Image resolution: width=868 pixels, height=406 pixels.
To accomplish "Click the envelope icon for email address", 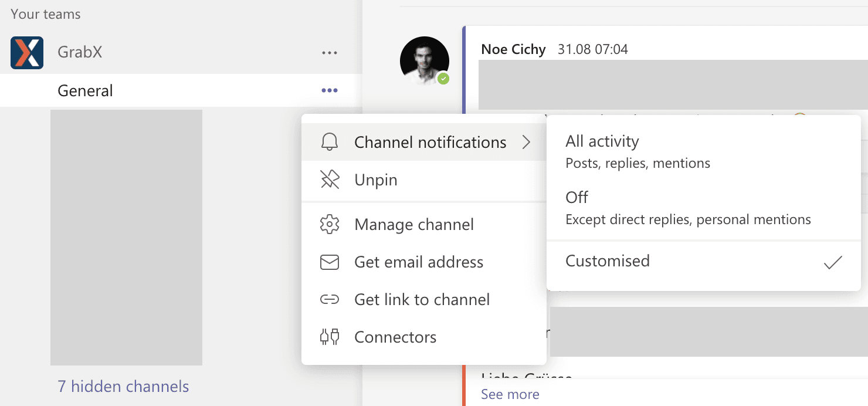I will [330, 262].
